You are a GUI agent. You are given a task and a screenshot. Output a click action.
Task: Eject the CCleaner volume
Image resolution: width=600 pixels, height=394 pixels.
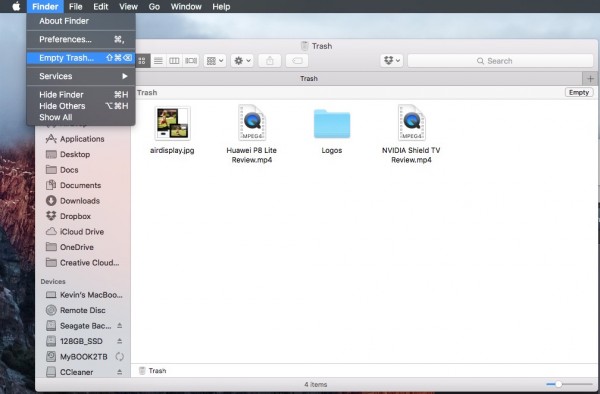[x=120, y=372]
